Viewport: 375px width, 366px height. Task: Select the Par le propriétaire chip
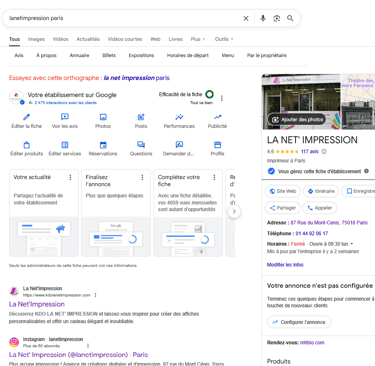tap(267, 55)
